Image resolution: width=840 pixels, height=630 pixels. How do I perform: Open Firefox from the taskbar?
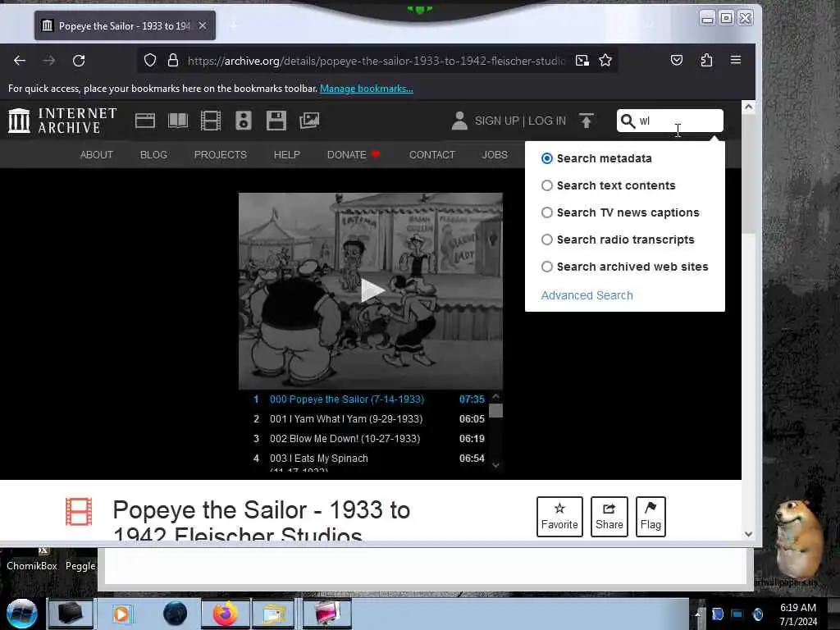tap(225, 614)
